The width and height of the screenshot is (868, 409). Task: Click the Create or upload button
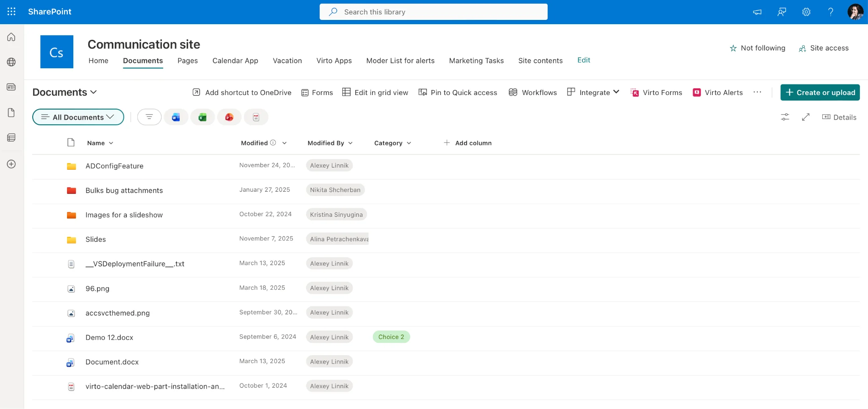click(820, 92)
